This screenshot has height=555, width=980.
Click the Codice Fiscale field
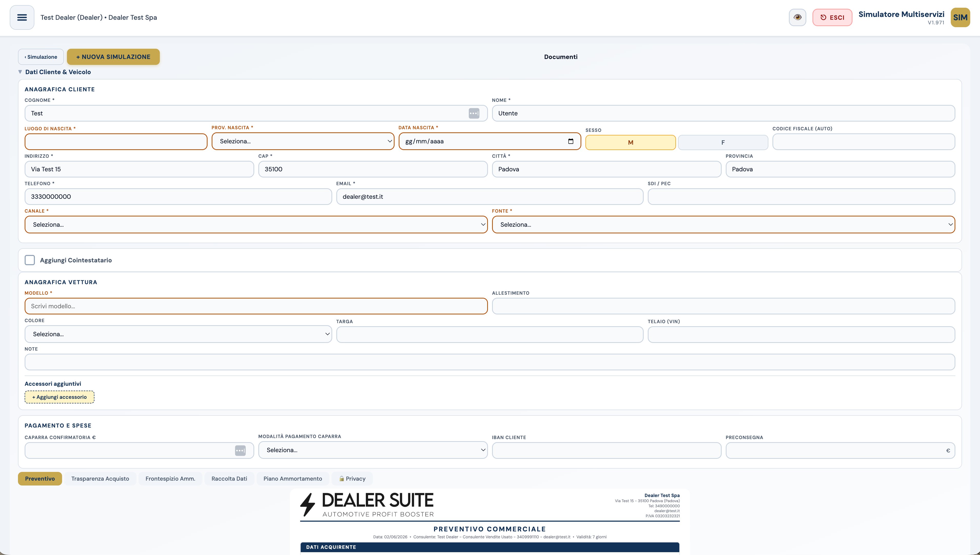pyautogui.click(x=863, y=142)
